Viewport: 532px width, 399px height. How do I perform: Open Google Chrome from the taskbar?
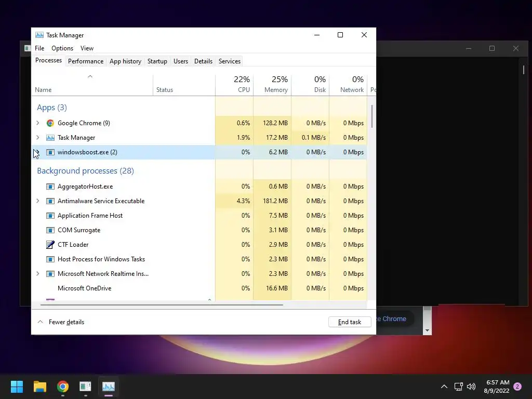63,387
